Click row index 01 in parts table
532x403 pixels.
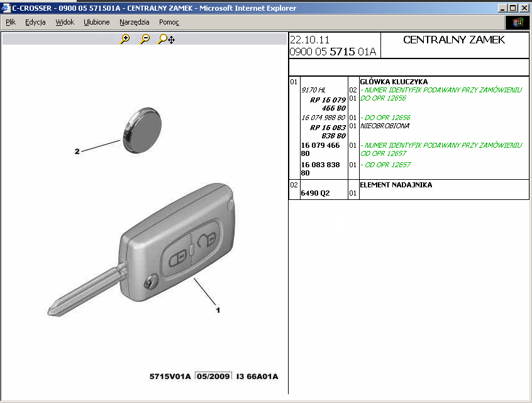tap(294, 82)
